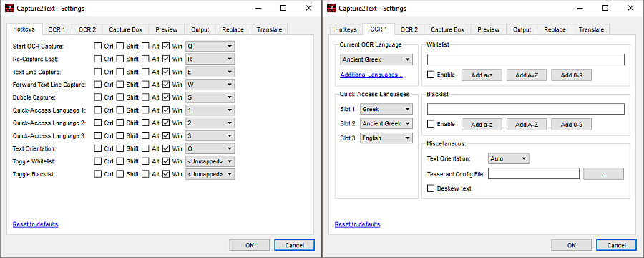Open Replace tab in left window
This screenshot has width=644, height=258.
233,29
